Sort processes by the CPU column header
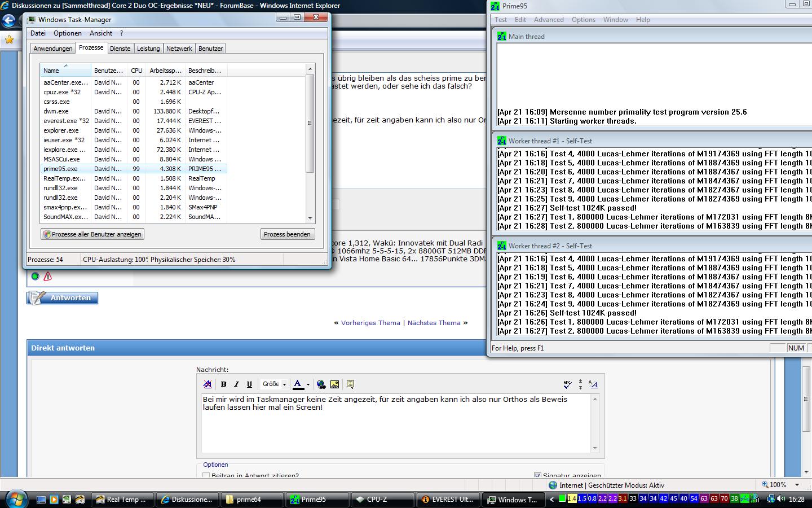Screen dimensions: 812x508 136,71
